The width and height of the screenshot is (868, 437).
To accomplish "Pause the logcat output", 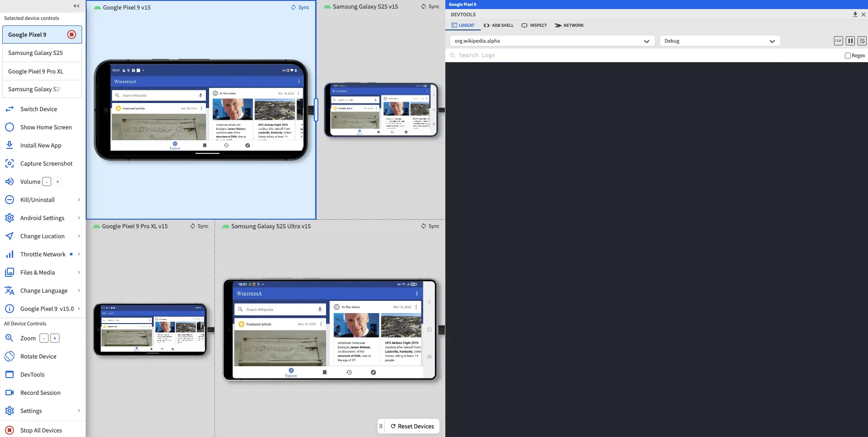I will click(x=850, y=41).
